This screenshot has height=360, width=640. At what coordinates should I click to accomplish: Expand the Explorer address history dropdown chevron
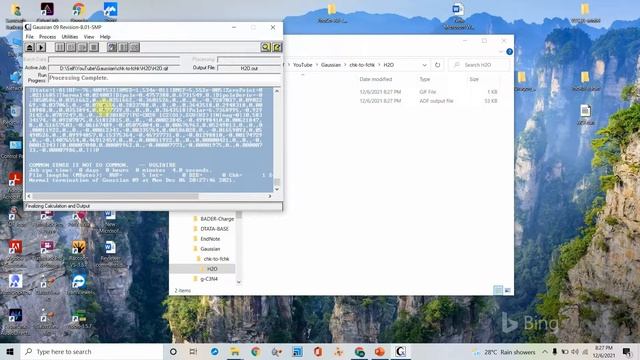coord(424,65)
